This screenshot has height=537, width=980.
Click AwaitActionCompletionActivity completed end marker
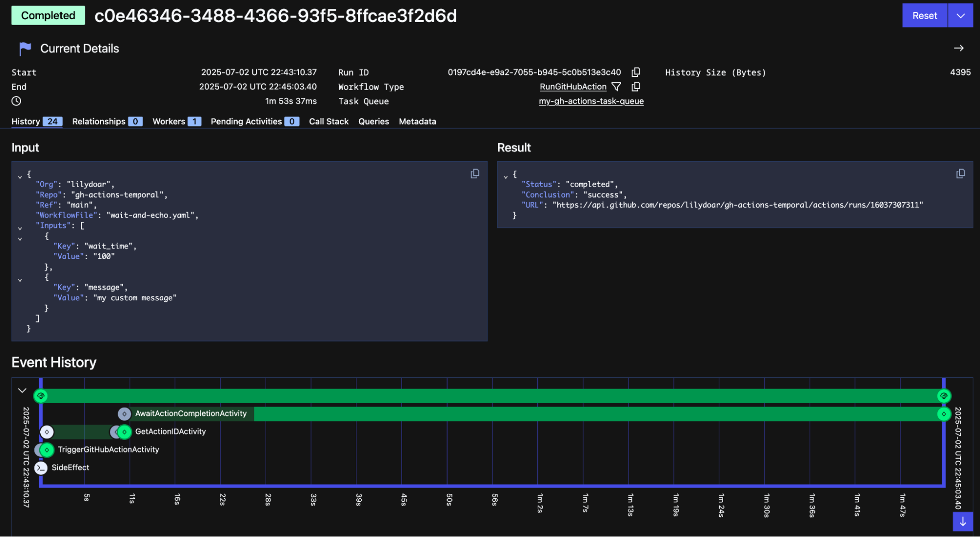pyautogui.click(x=944, y=414)
